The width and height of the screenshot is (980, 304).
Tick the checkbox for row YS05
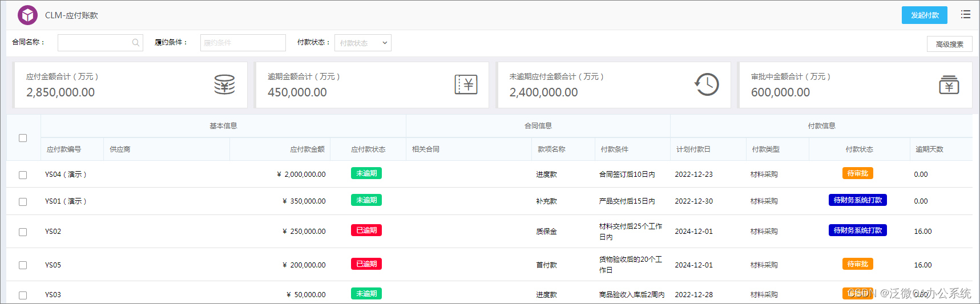pos(23,265)
